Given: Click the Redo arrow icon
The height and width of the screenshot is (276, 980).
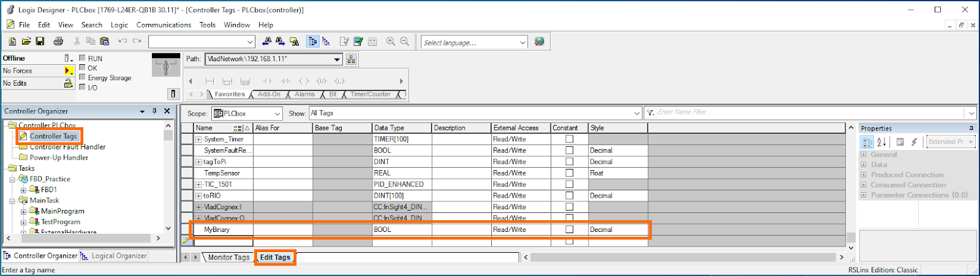Looking at the screenshot, I should click(137, 42).
